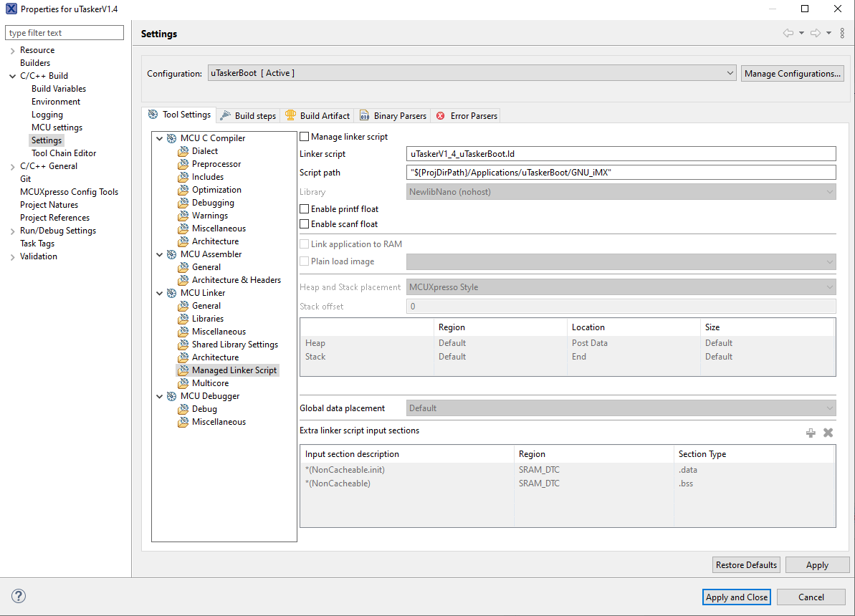Open the view menu icon near navigation arrows
This screenshot has width=855, height=616.
coord(842,32)
